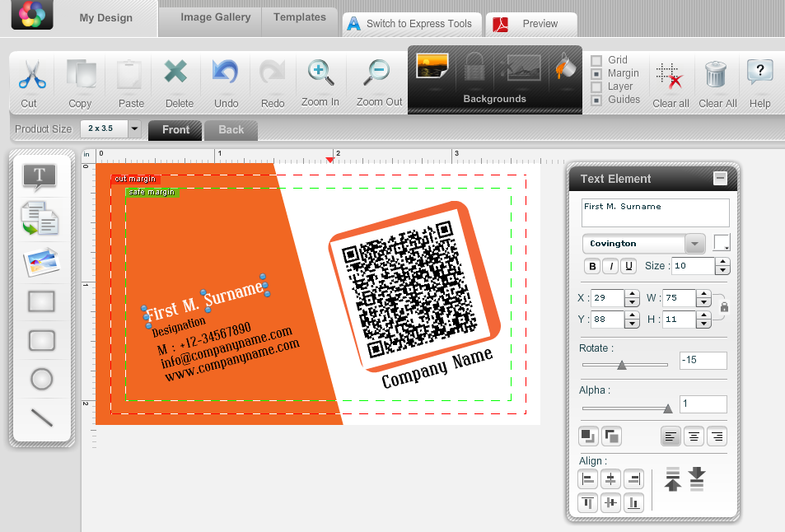Select the add image tool
The height and width of the screenshot is (532, 785).
(41, 262)
